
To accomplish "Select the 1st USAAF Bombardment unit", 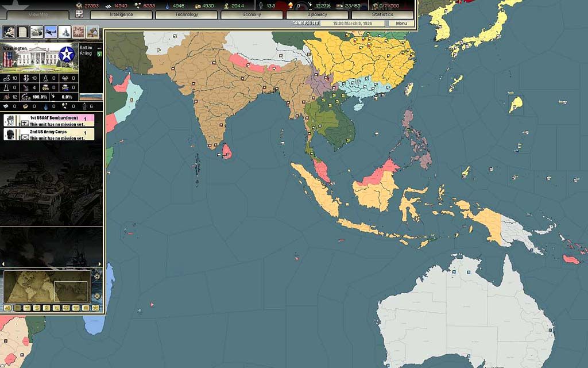I will pos(49,121).
